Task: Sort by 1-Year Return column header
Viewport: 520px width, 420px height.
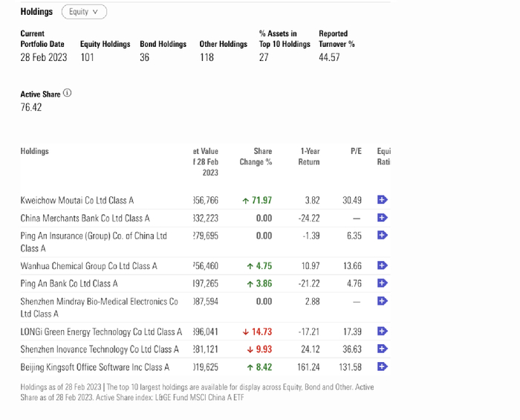Action: click(309, 157)
